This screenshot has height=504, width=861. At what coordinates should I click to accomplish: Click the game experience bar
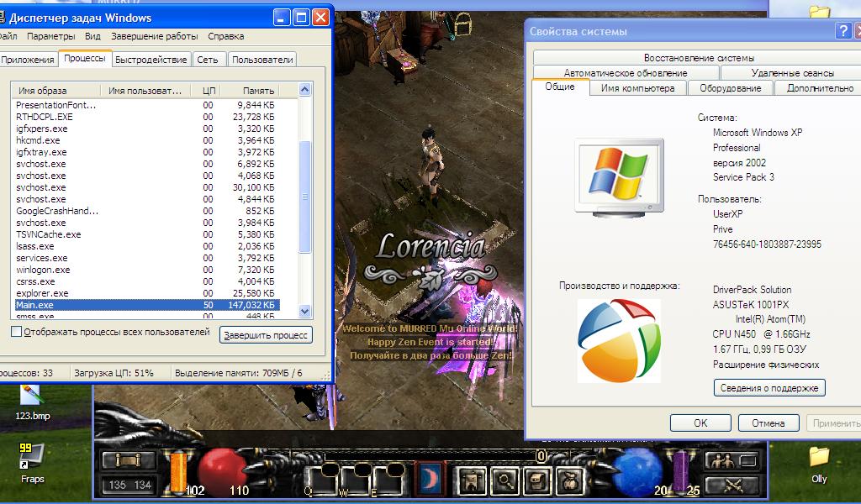coord(431,456)
